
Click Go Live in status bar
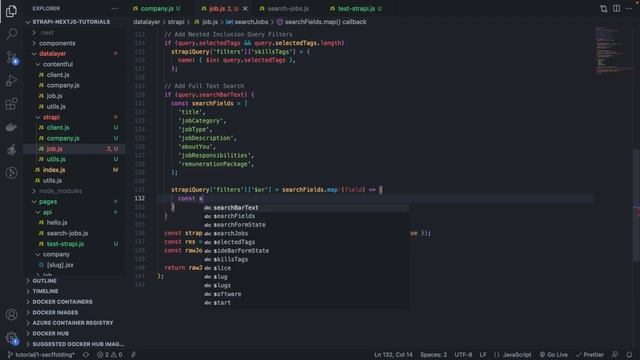[x=553, y=355]
